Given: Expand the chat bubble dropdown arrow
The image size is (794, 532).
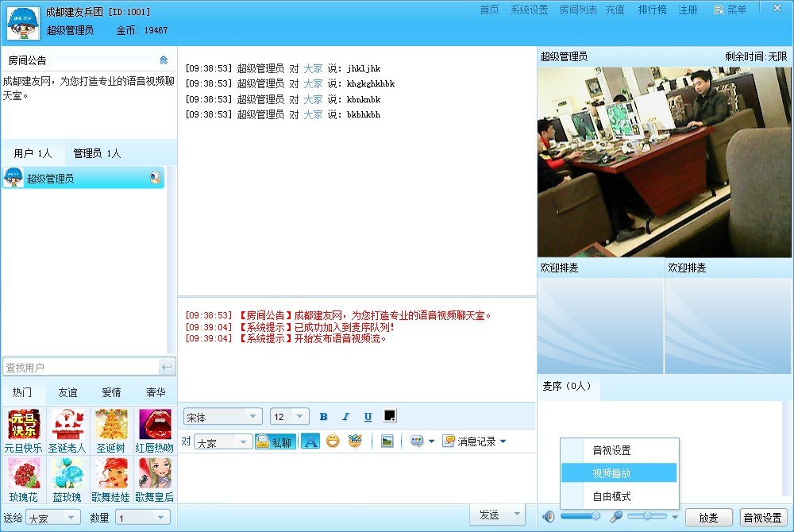Looking at the screenshot, I should 431,441.
